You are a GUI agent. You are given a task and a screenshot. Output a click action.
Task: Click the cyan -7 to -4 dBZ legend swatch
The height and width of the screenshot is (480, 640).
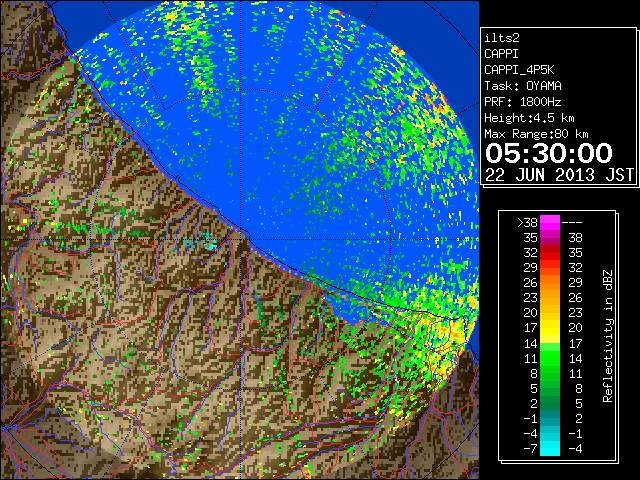(x=550, y=448)
